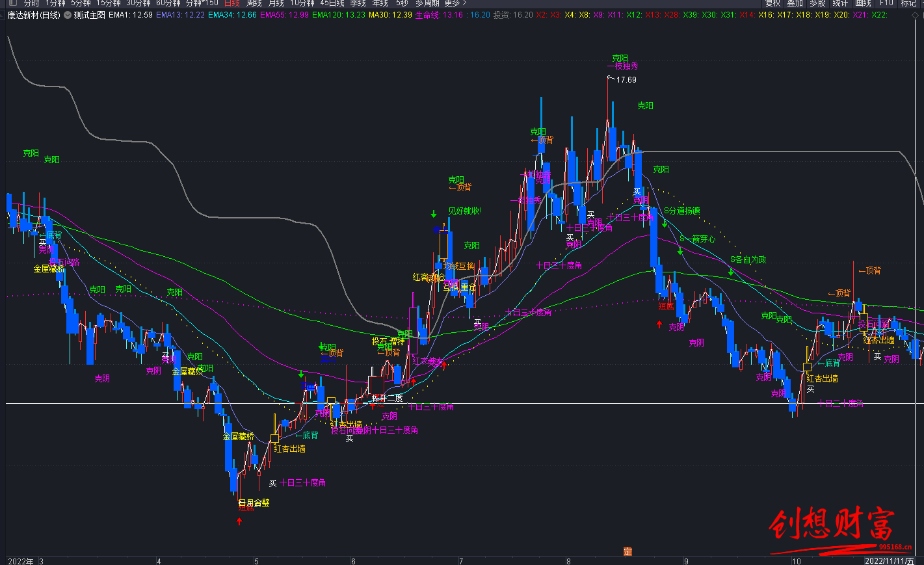
Task: Click the panel layout icon before 分时
Action: [x=12, y=3]
